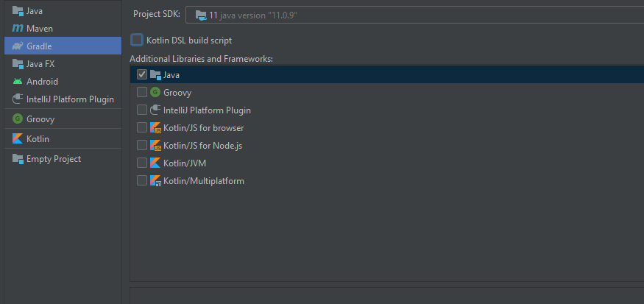Image resolution: width=644 pixels, height=304 pixels.
Task: Check the Kotlin/Multiplatform checkbox
Action: [142, 181]
